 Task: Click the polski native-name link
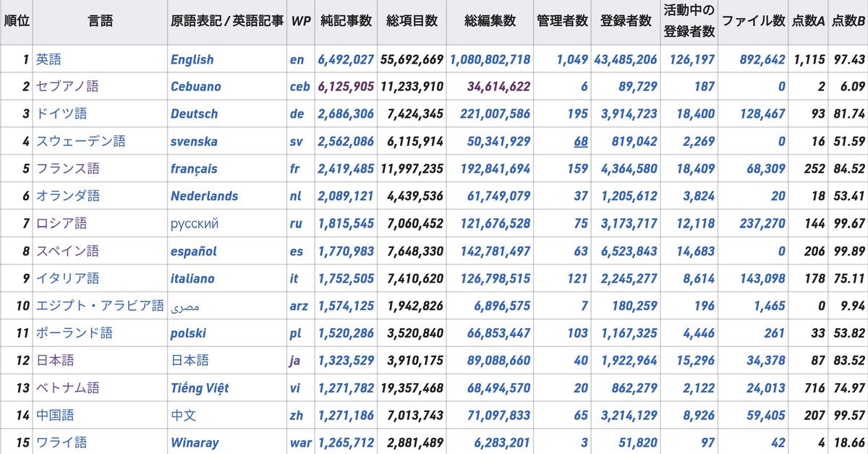[188, 333]
